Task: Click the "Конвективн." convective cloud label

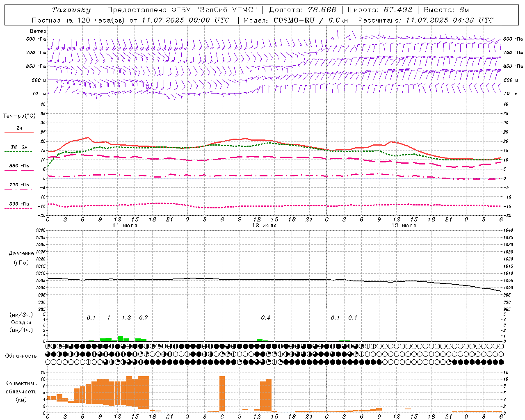Action: tap(21, 383)
